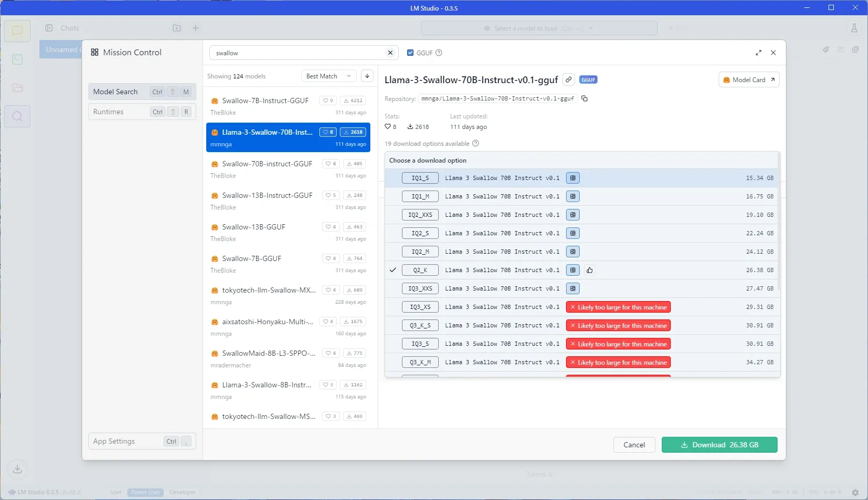
Task: Select tokyotech-llm-Swallow-MX result
Action: pyautogui.click(x=288, y=295)
